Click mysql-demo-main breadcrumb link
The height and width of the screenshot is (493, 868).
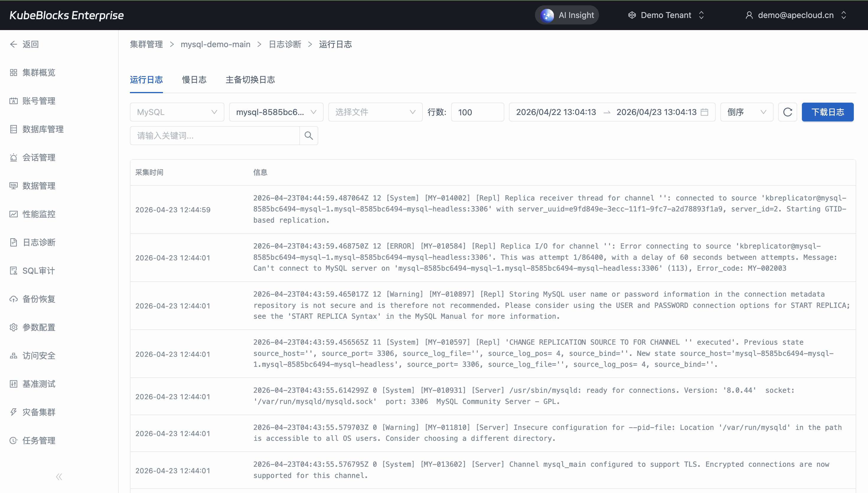(x=216, y=44)
